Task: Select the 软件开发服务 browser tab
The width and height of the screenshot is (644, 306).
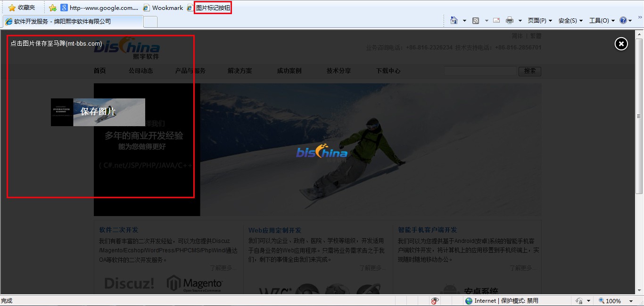Action: 73,21
